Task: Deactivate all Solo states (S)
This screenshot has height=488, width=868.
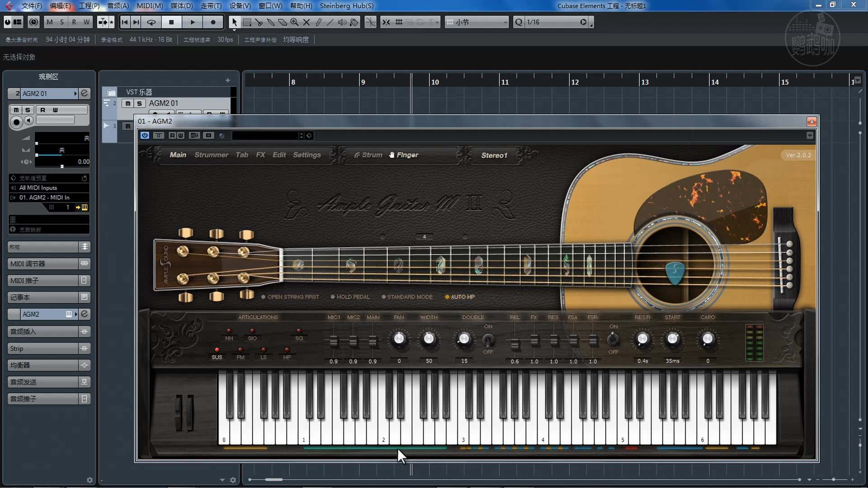Action: click(62, 22)
